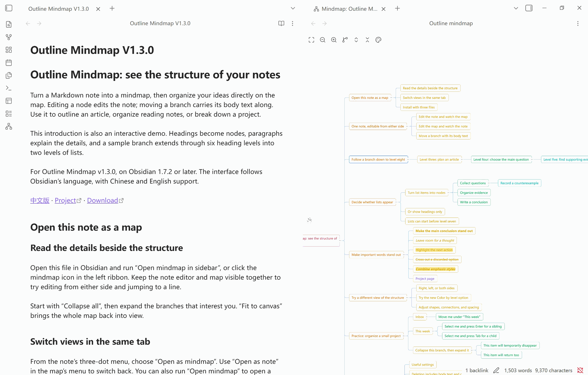Open command palette ribbon icon

[x=9, y=88]
